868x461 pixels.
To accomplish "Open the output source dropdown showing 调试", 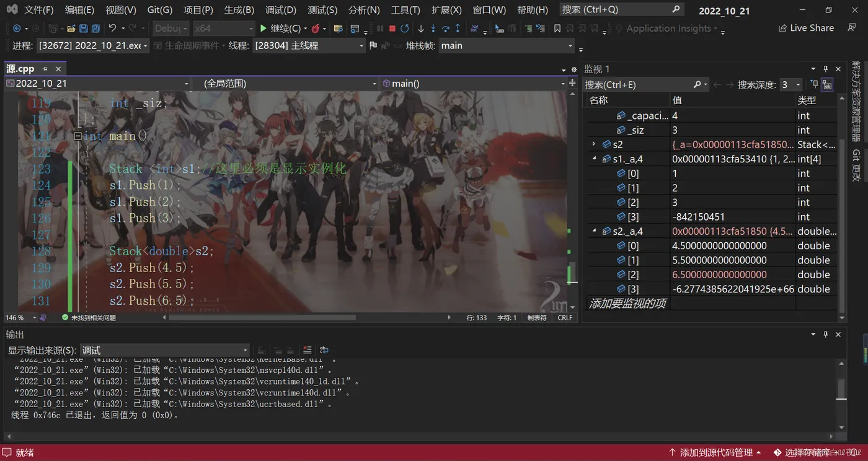I will [164, 350].
